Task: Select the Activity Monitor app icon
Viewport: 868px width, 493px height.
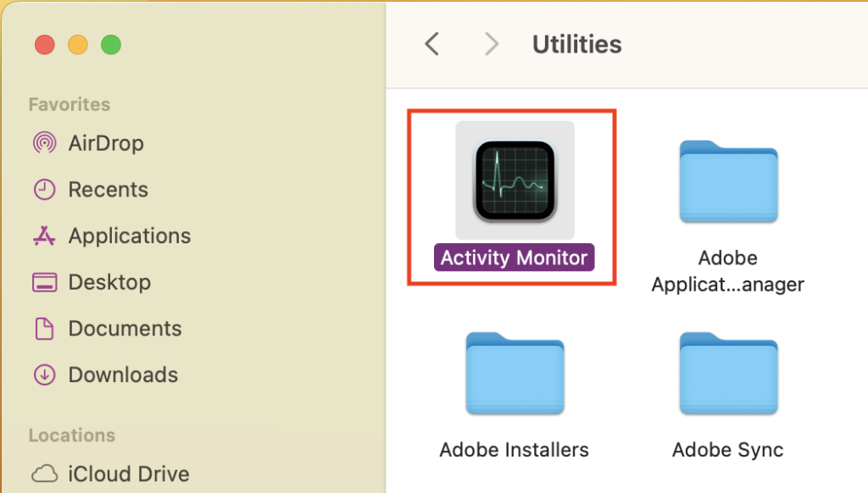Action: 515,181
